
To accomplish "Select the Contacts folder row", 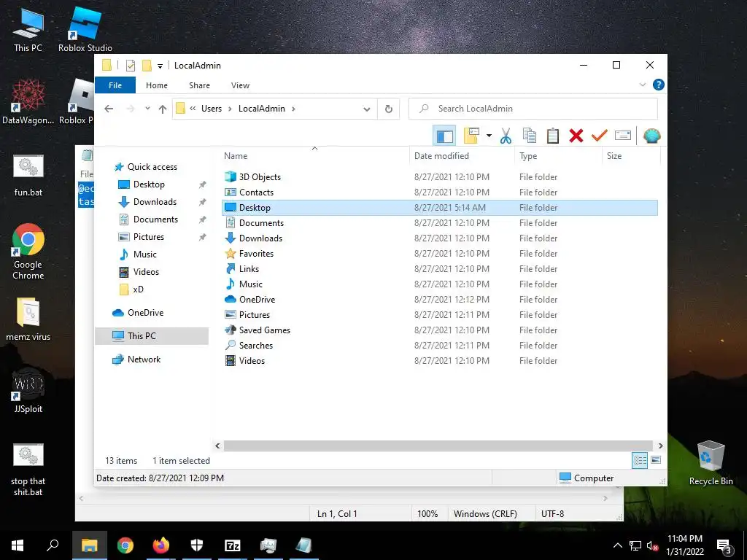I will (x=440, y=192).
